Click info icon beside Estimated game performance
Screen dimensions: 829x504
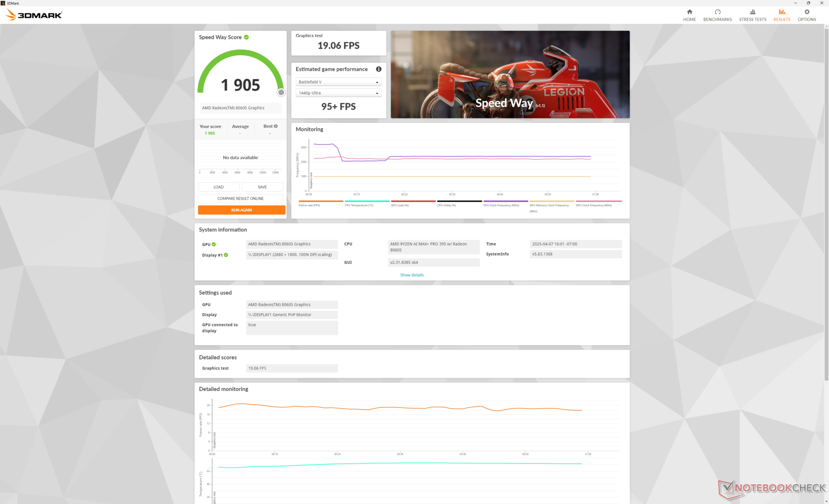pos(378,69)
